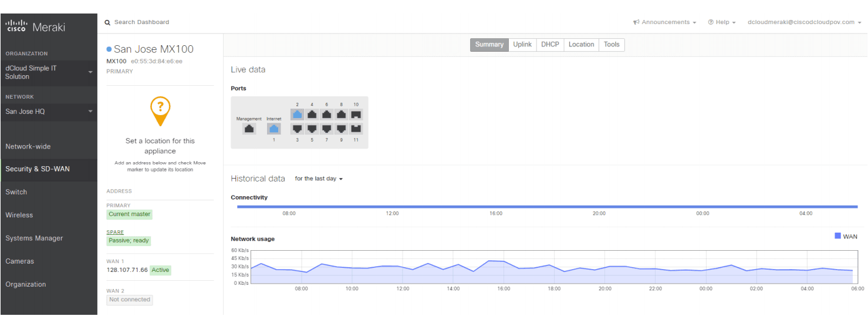Switch to the Uplink tab
Viewport: 868px width, 316px height.
(522, 45)
